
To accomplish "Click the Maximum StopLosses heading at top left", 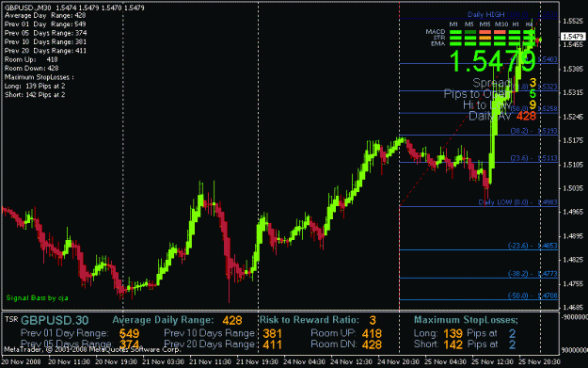I will pos(39,77).
